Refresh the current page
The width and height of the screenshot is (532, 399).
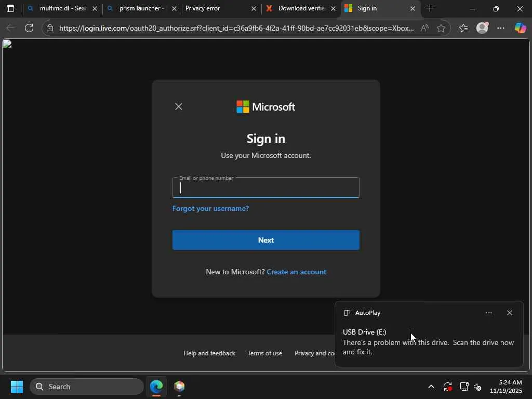[x=29, y=28]
